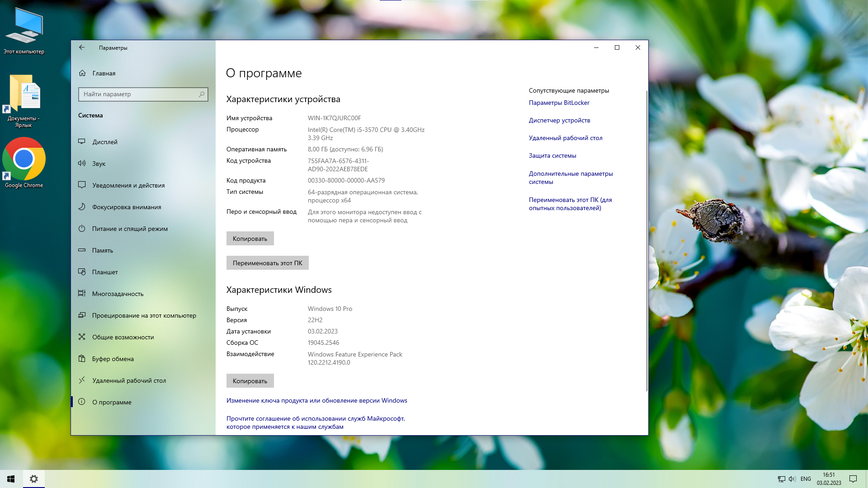Open Защита системы settings
Viewport: 868px width, 488px height.
pyautogui.click(x=552, y=155)
